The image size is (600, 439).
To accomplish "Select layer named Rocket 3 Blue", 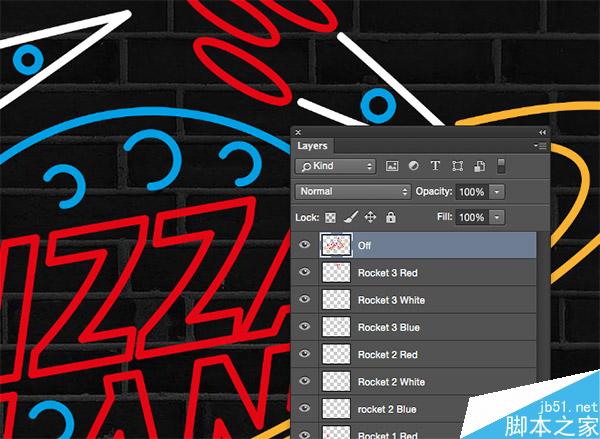I will tap(414, 327).
